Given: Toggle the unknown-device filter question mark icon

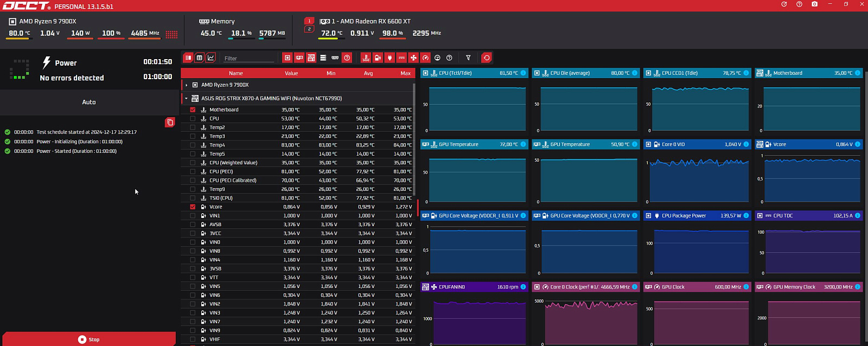Looking at the screenshot, I should pyautogui.click(x=347, y=57).
